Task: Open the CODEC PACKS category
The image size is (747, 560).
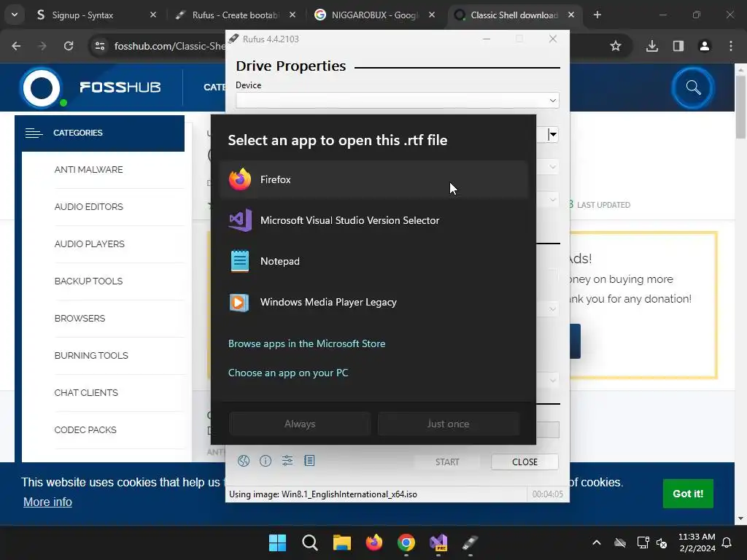Action: coord(85,429)
